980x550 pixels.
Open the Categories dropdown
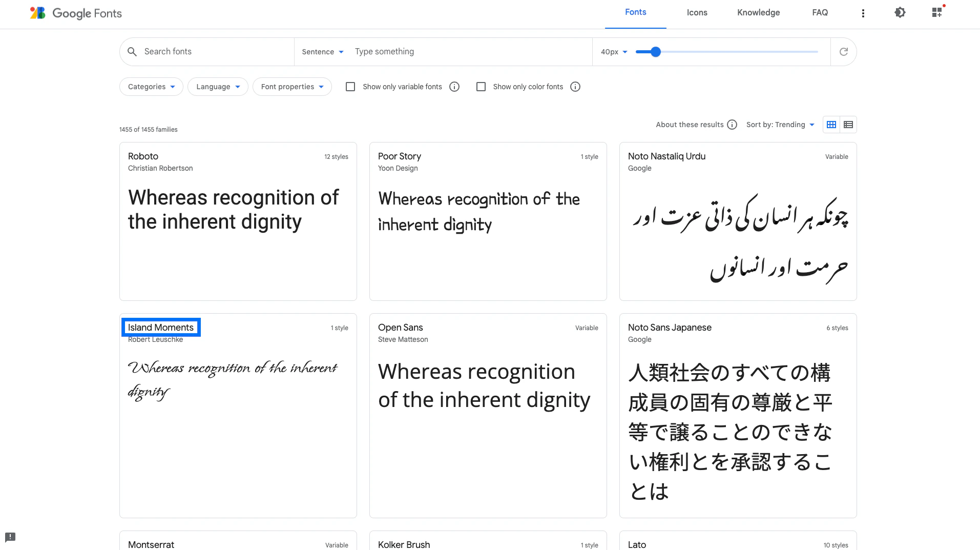[x=151, y=87]
